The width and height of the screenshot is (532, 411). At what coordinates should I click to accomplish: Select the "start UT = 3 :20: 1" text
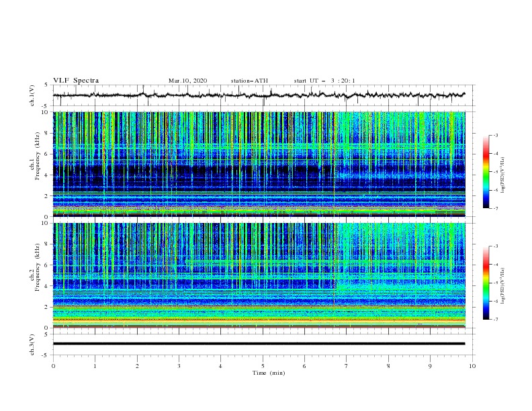coord(324,81)
